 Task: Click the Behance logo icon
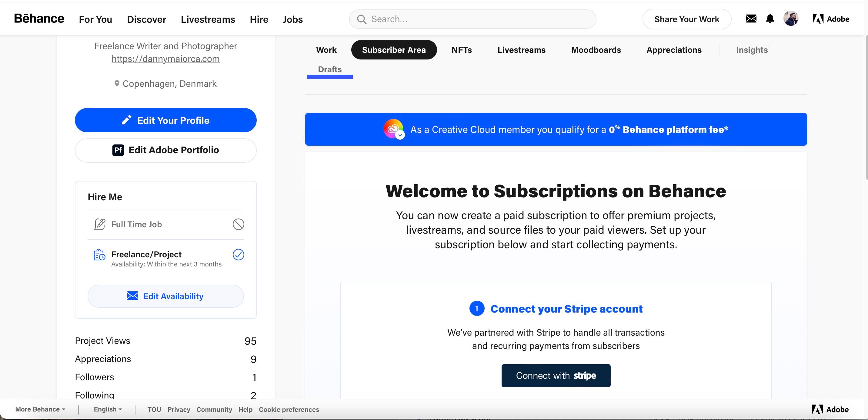click(39, 18)
